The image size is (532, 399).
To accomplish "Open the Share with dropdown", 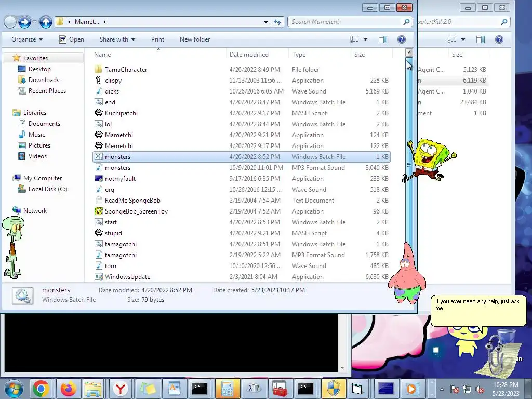I will [117, 39].
